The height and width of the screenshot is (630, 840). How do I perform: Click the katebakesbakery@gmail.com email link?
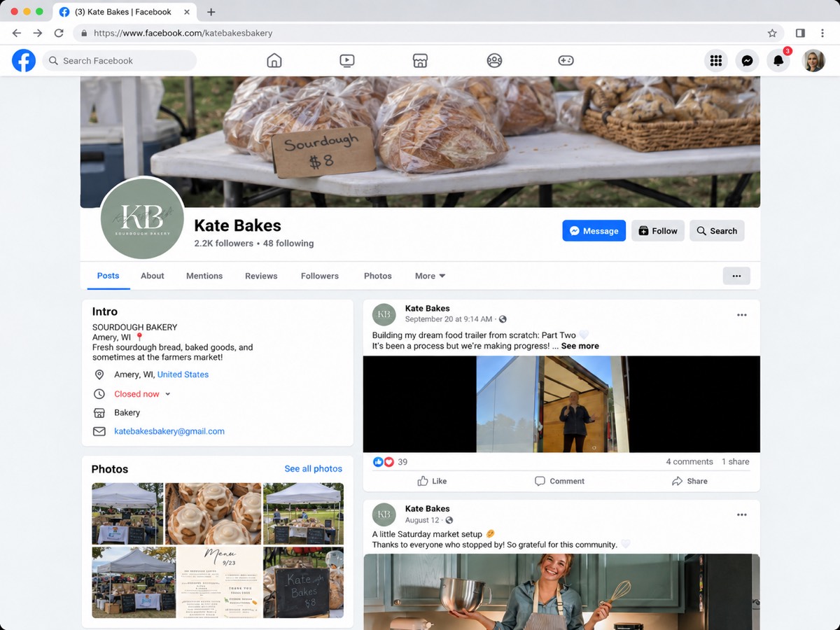click(x=169, y=432)
